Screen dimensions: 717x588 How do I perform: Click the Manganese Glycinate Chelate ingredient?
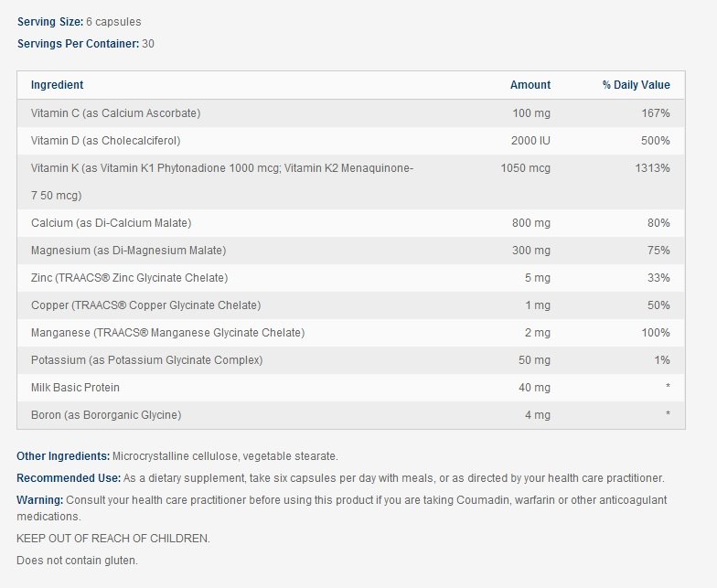167,333
